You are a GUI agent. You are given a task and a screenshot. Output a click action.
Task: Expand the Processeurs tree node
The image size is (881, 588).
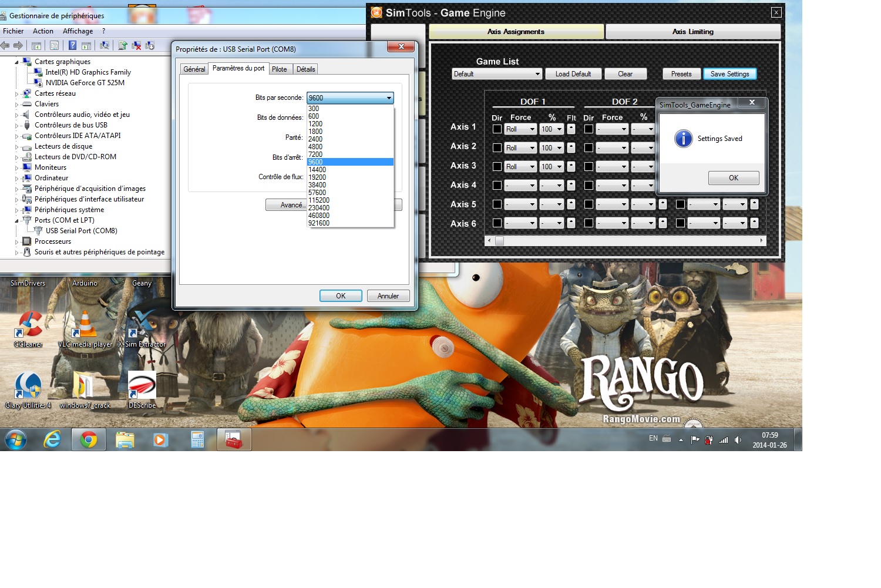point(16,241)
